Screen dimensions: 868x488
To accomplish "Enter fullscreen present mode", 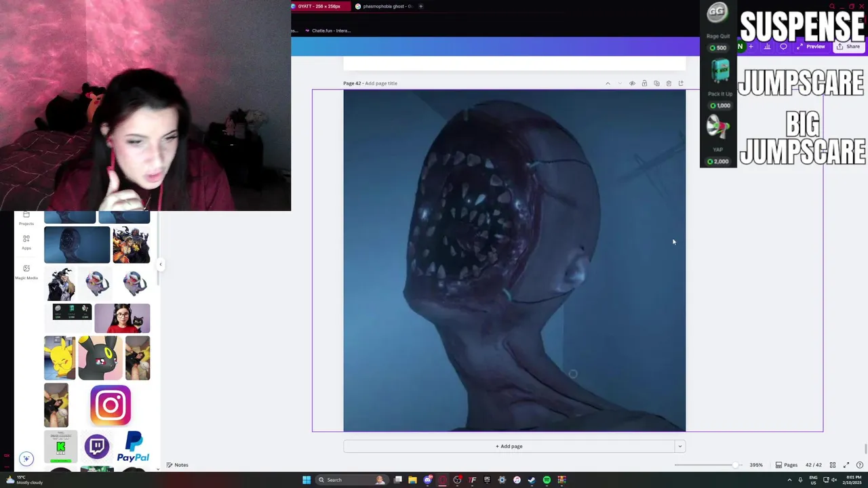I will point(846,465).
